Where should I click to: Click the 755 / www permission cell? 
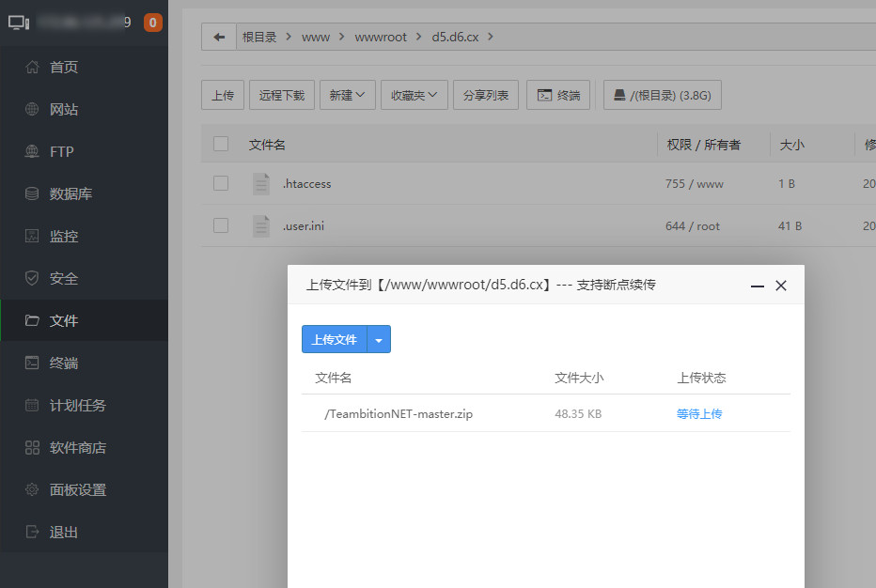pos(695,184)
